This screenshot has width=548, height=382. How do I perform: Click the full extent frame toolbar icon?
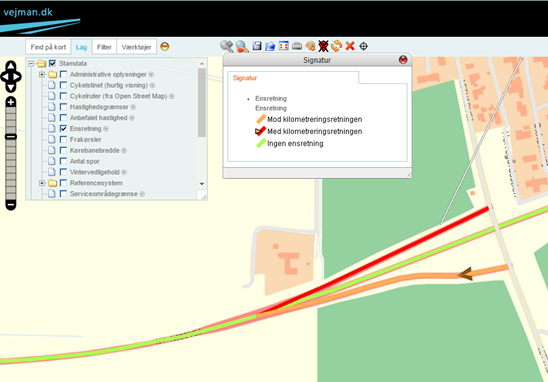tap(283, 46)
